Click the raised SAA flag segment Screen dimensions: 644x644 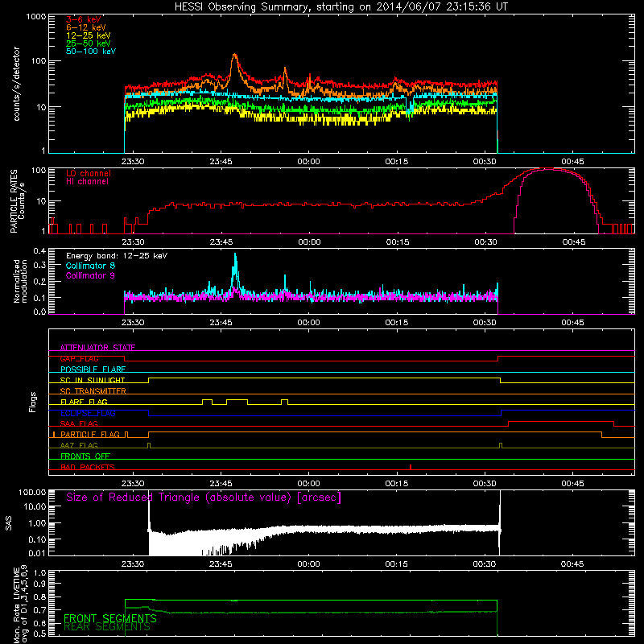(x=561, y=423)
